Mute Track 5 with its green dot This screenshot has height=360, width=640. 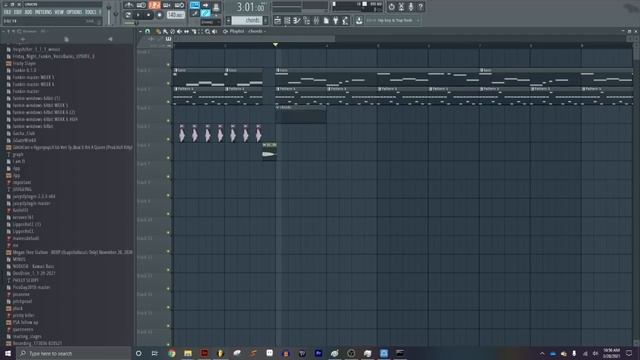click(x=168, y=139)
